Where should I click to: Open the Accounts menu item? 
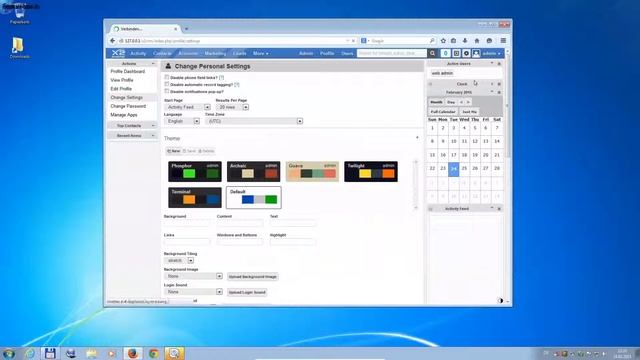[x=188, y=53]
